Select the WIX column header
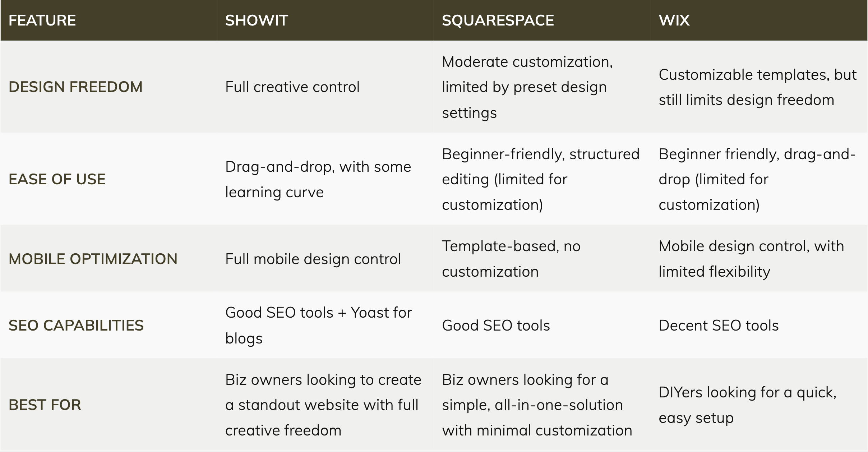 click(x=674, y=20)
